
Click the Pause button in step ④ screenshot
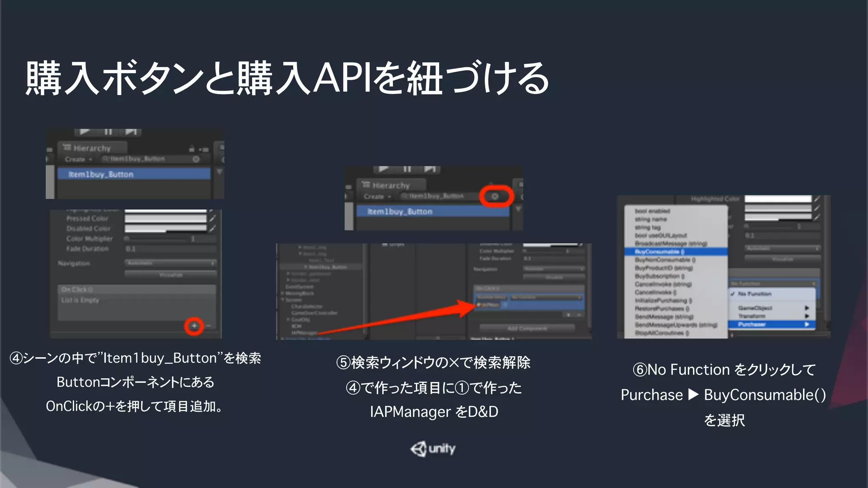108,132
